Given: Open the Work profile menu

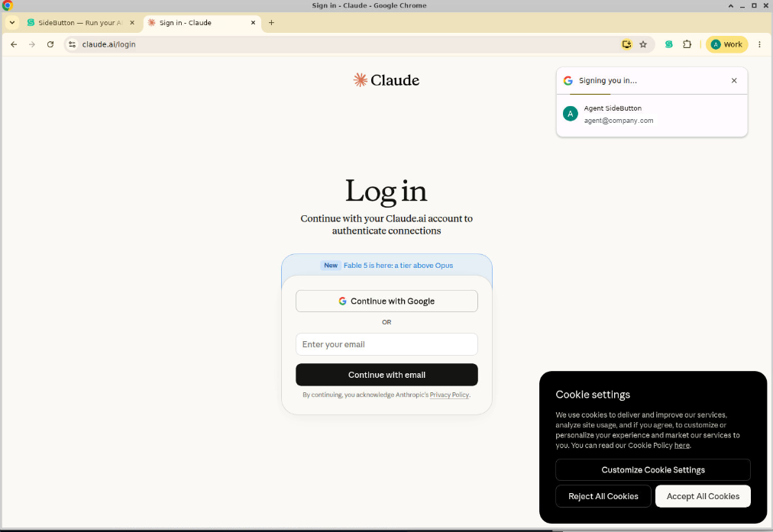Looking at the screenshot, I should pos(726,44).
